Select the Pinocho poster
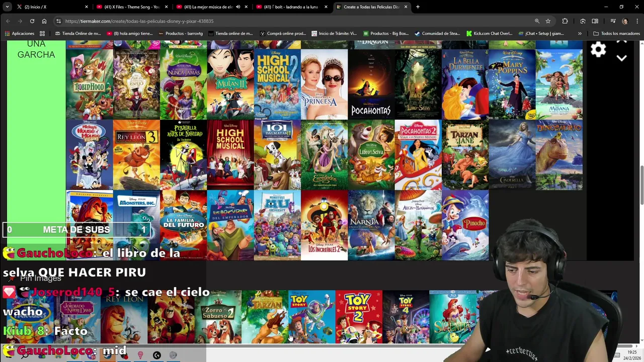Image resolution: width=644 pixels, height=362 pixels. (465, 225)
